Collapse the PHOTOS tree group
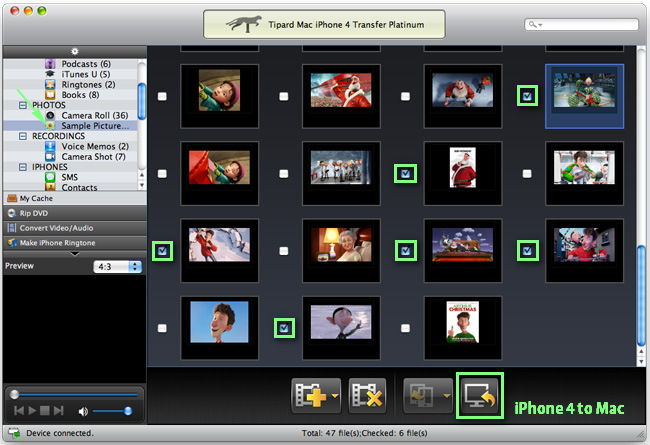The width and height of the screenshot is (650, 445). pos(23,105)
